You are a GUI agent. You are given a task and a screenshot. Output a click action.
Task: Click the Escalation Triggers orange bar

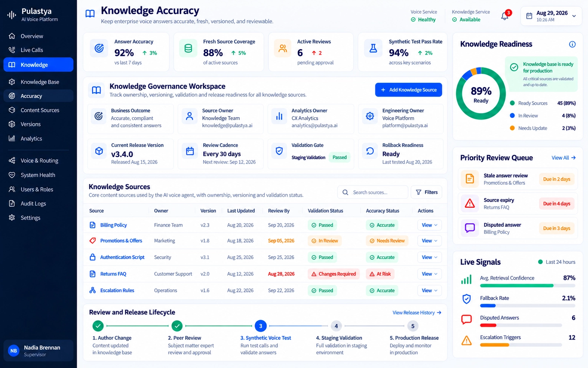click(x=495, y=345)
